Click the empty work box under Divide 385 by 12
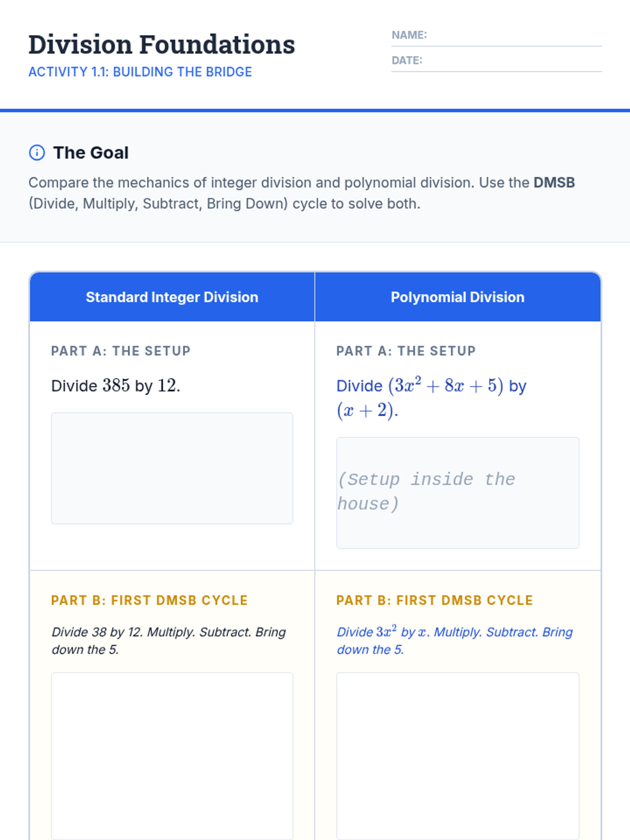Image resolution: width=630 pixels, height=840 pixels. pos(172,468)
